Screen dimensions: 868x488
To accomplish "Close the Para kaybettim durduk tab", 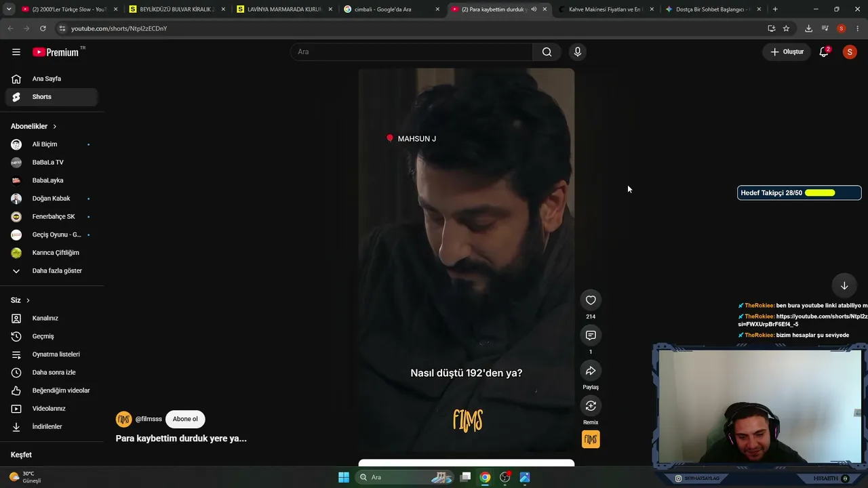I will point(545,9).
